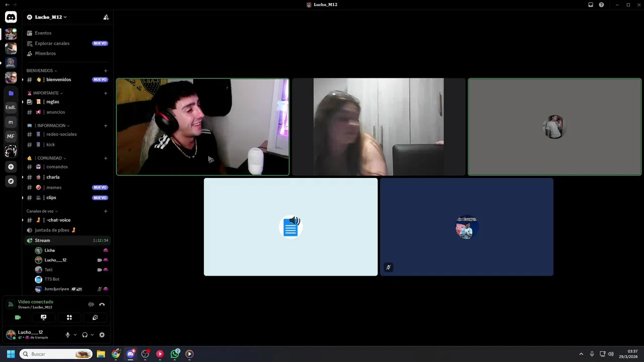
Task: Open the soundboard icon button
Action: point(95,317)
